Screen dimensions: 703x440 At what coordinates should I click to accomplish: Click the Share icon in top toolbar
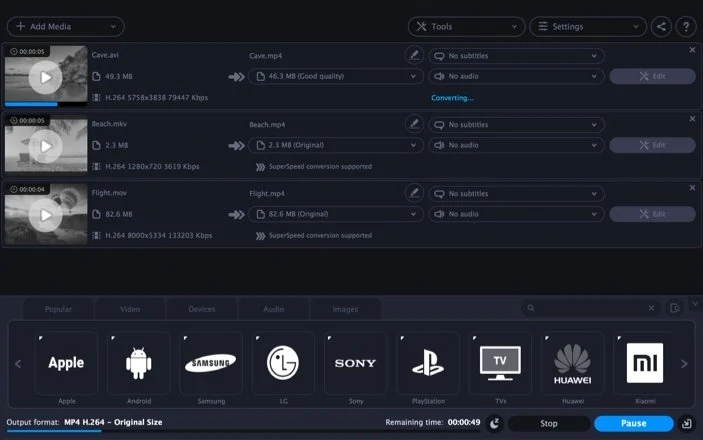coord(661,27)
